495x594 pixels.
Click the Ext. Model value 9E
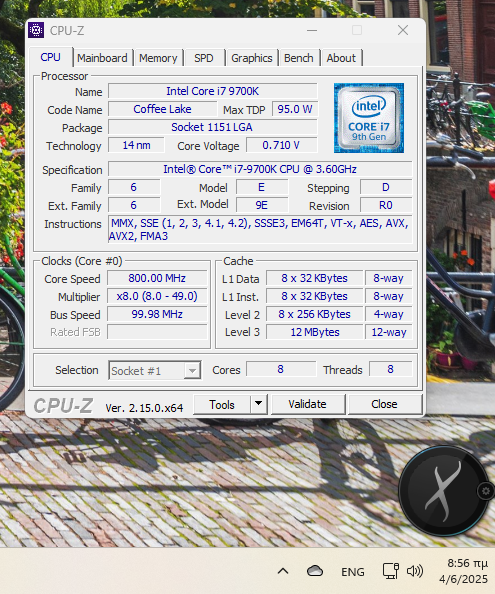pos(262,205)
